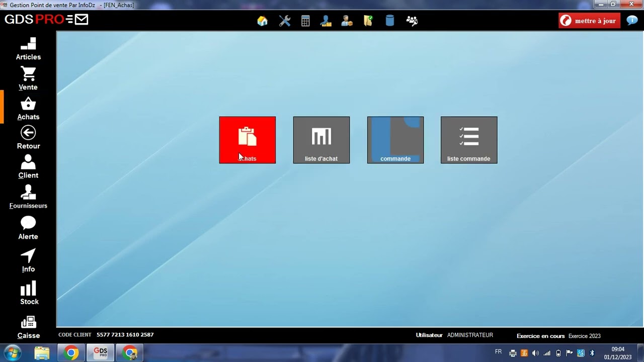Click the battery icon in the system tray
Image resolution: width=644 pixels, height=362 pixels.
pos(558,353)
